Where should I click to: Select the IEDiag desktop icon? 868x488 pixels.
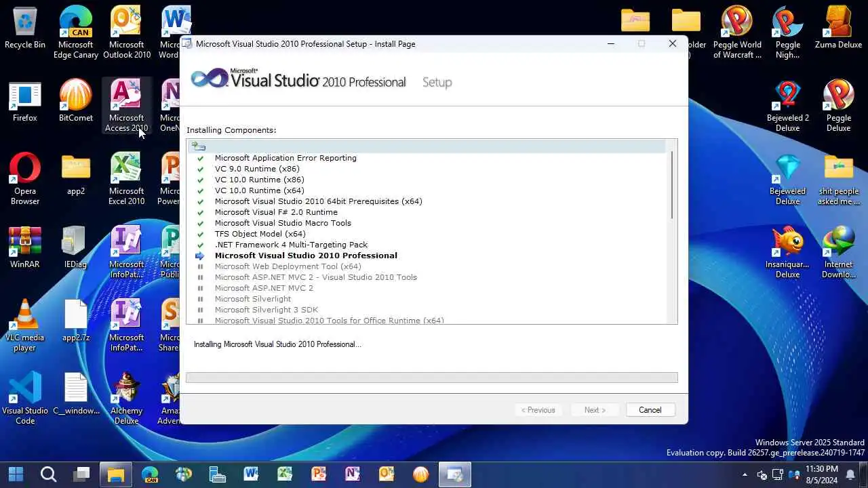[76, 248]
